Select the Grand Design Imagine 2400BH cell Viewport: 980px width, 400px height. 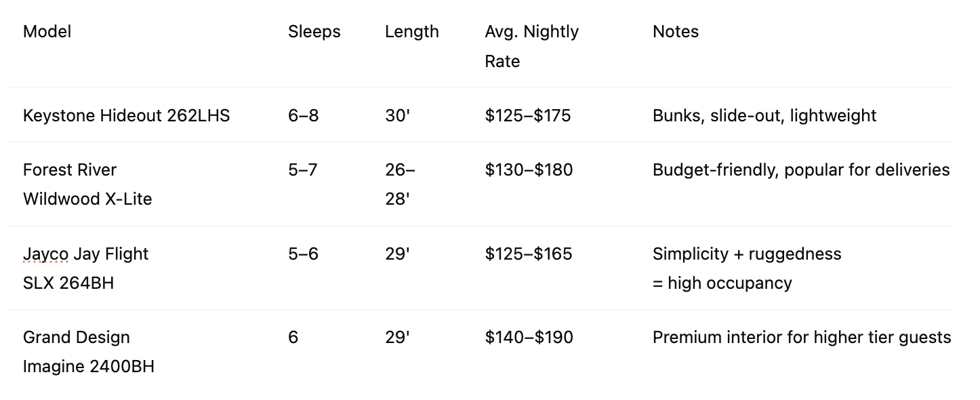tap(89, 352)
